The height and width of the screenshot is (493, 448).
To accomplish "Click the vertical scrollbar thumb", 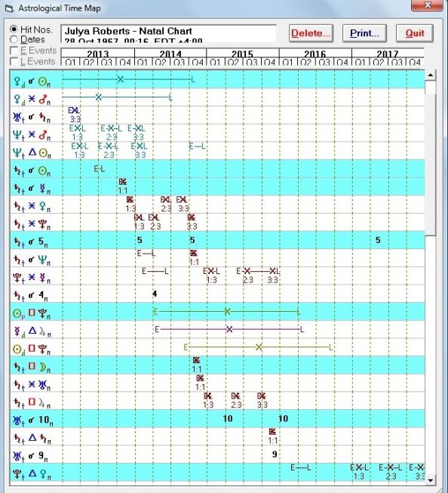I will (430, 158).
